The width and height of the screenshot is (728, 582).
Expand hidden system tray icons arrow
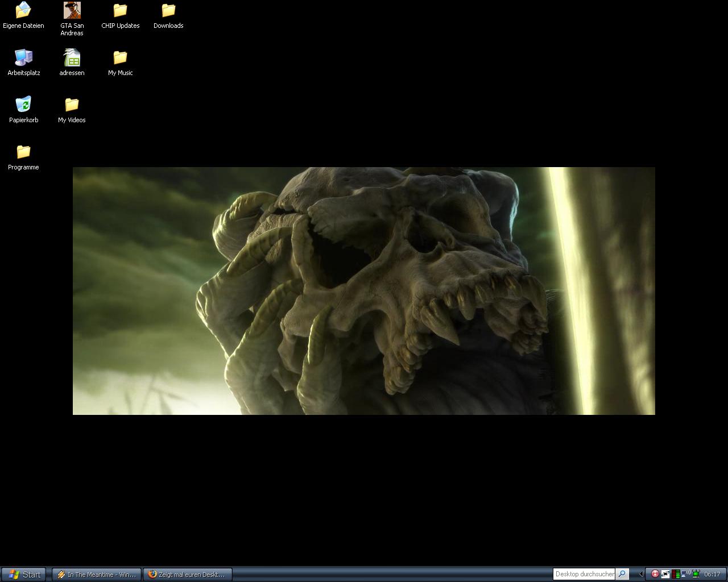[641, 574]
